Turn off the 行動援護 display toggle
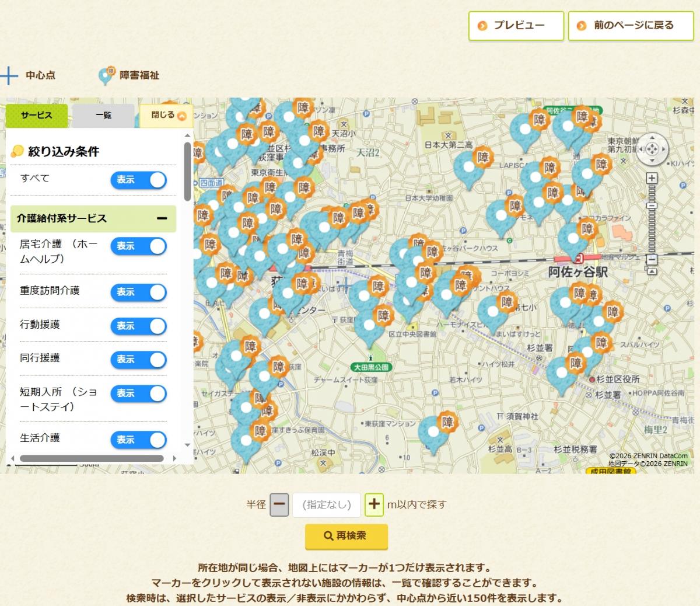 138,326
